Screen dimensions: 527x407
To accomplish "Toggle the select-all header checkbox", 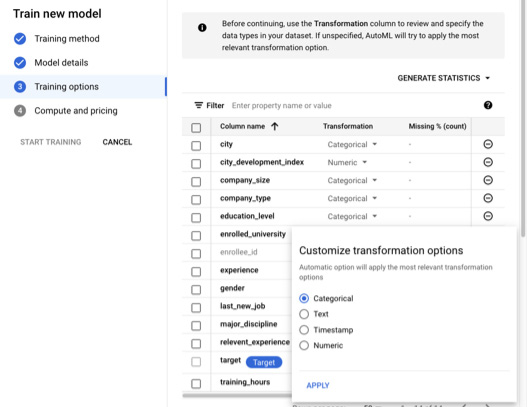I will [x=196, y=128].
